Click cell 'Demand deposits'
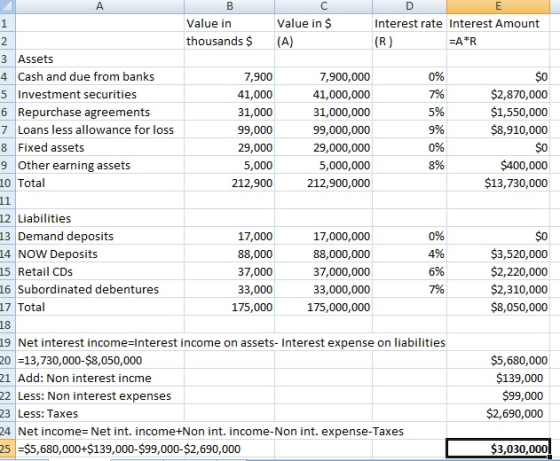Viewport: 560px width, 461px height. point(100,236)
